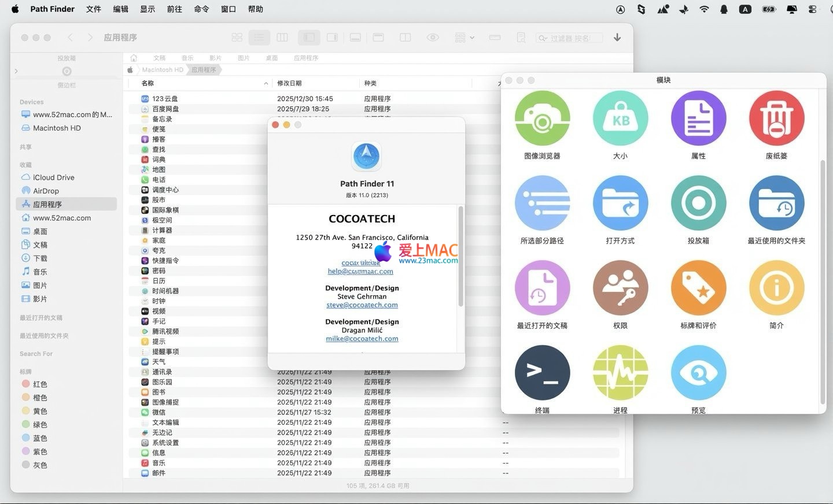Screen dimensions: 833x504
Task: Toggle the bottom shelf panel button
Action: pos(355,38)
